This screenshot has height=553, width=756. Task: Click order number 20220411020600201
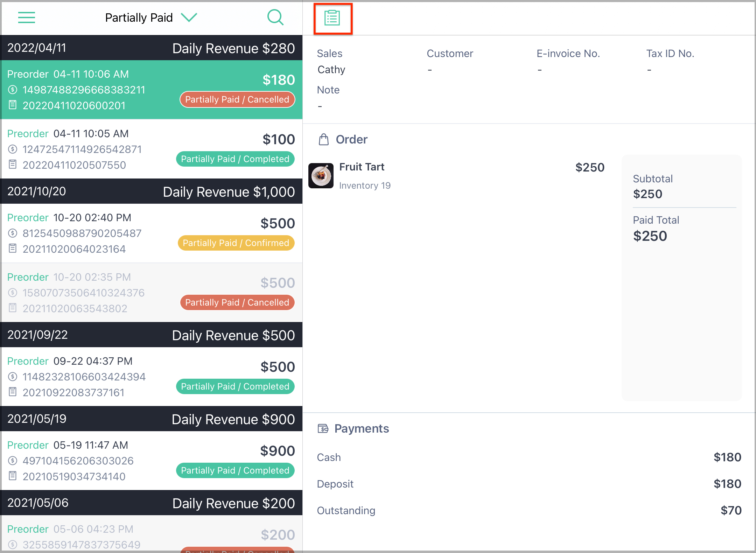pyautogui.click(x=74, y=106)
